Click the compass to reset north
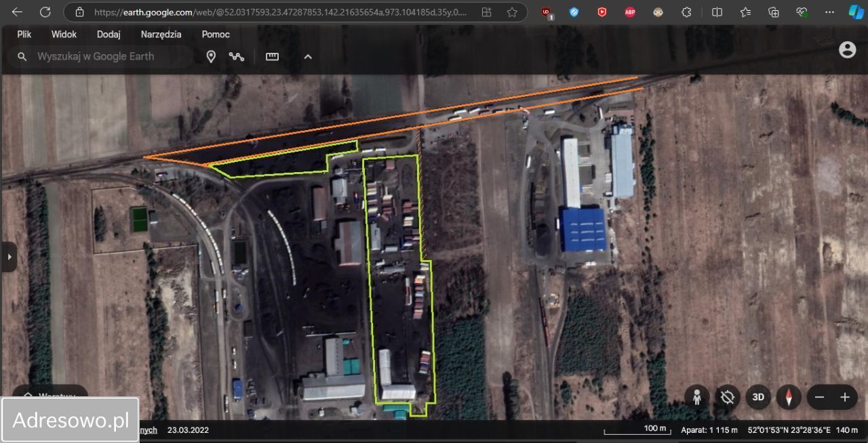 click(789, 397)
